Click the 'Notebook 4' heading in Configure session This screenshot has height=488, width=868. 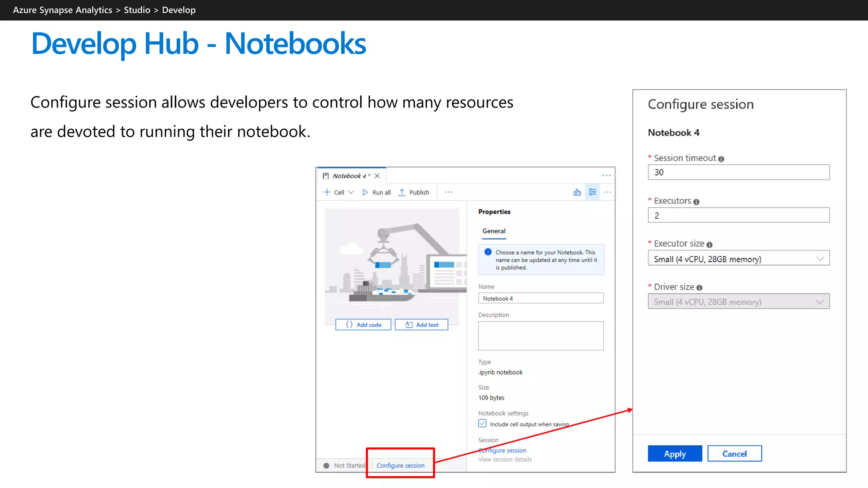point(673,133)
